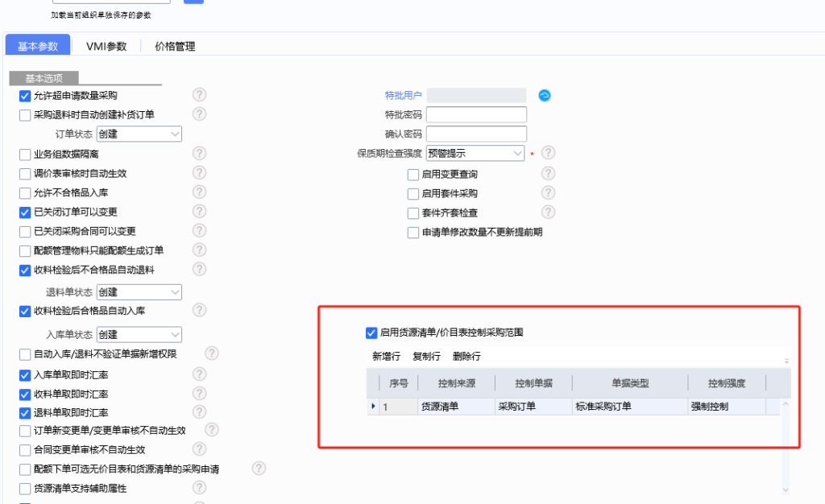The height and width of the screenshot is (504, 825).
Task: Click help icon beside 入库单取即时汇率
Action: coord(200,374)
